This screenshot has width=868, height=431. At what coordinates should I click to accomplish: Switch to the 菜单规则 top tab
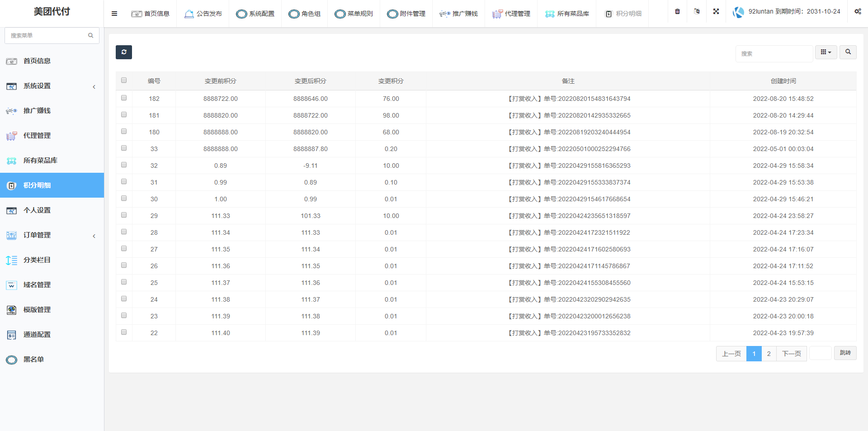(x=354, y=14)
